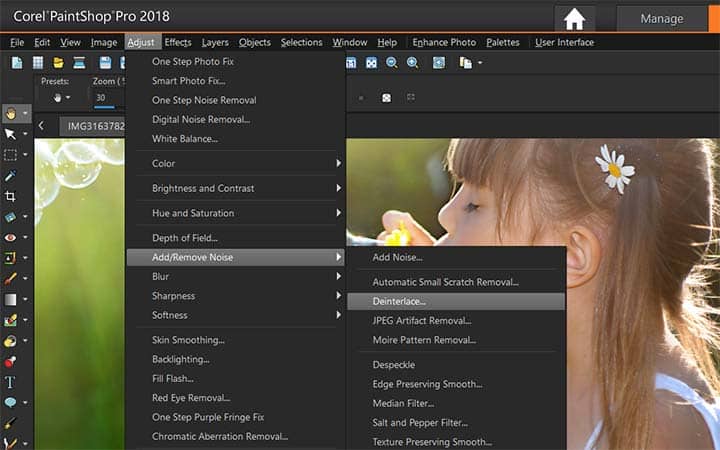Expand the Softness submenu
Image resolution: width=720 pixels, height=450 pixels.
tap(338, 315)
